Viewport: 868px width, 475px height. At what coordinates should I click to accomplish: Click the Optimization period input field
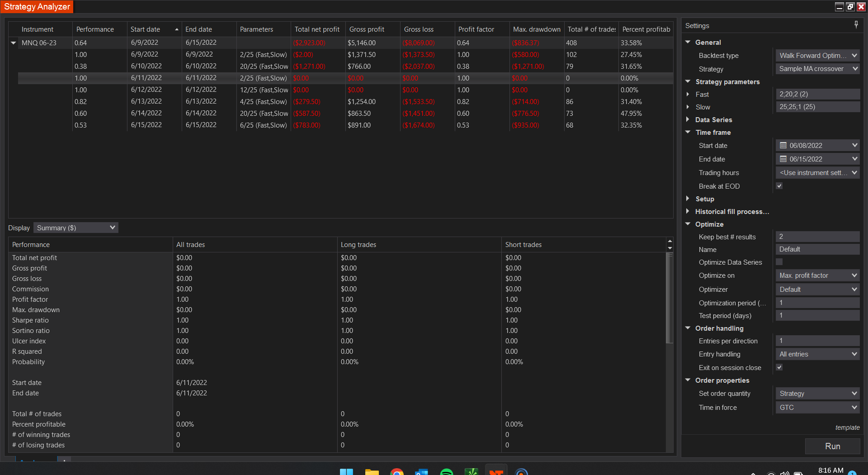[817, 303]
